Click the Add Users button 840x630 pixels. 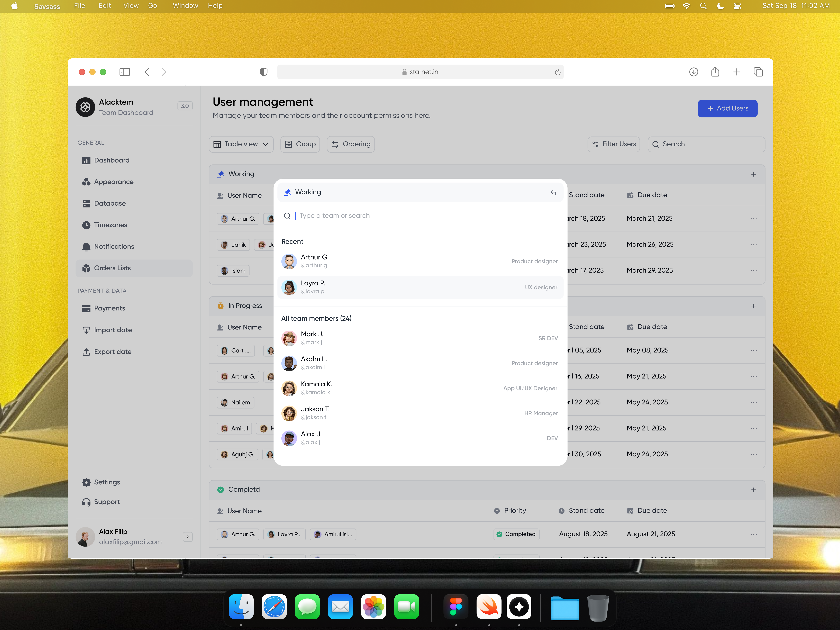727,108
